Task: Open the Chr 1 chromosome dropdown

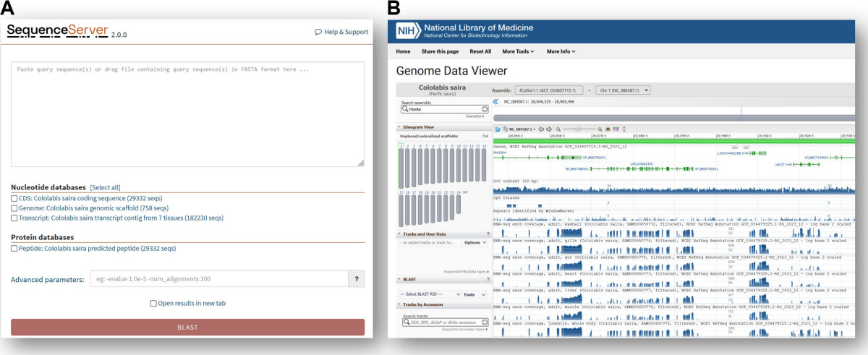Action: coord(623,90)
